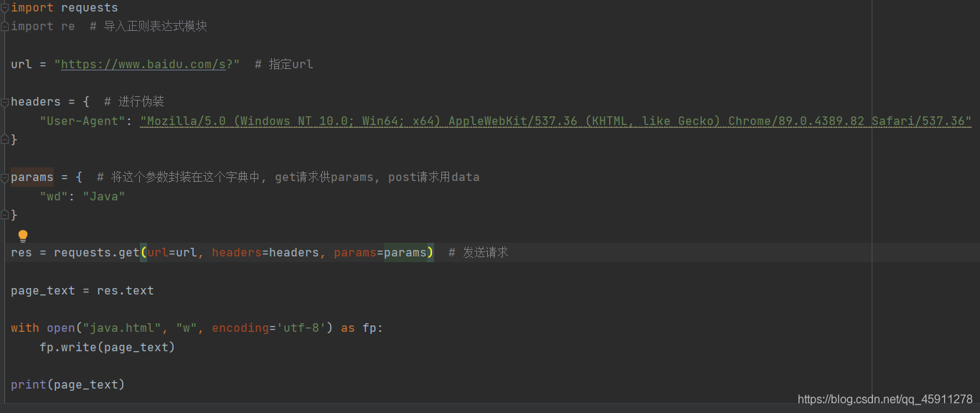Screen dimensions: 980x413
Task: Click the 'headers=headers' keyword argument
Action: [x=265, y=252]
